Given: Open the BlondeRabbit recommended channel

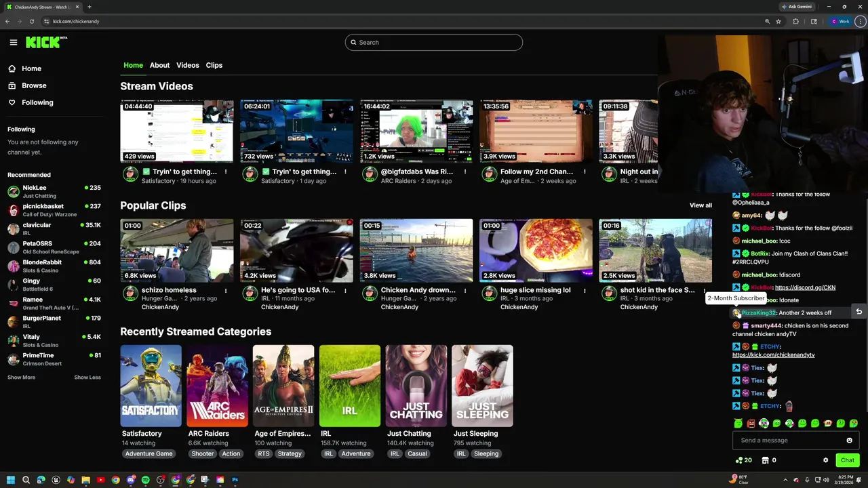Looking at the screenshot, I should click(x=54, y=266).
